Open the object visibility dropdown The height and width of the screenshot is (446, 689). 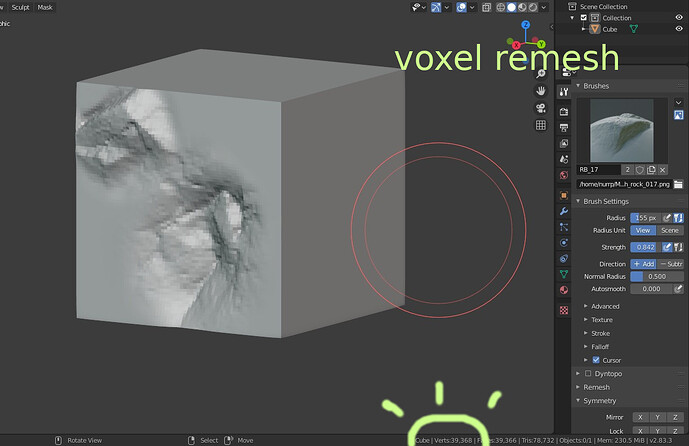tap(418, 7)
